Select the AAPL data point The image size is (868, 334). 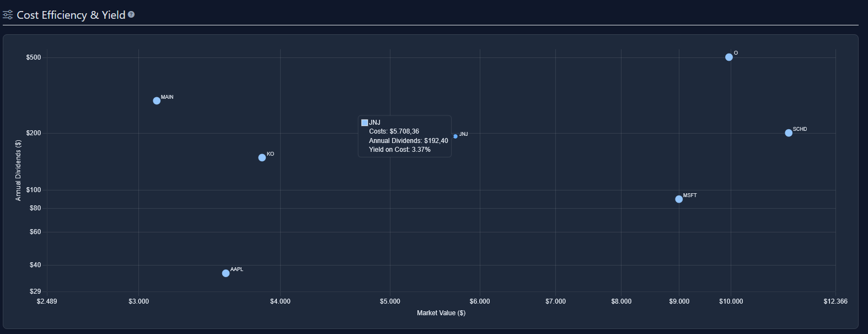click(226, 273)
